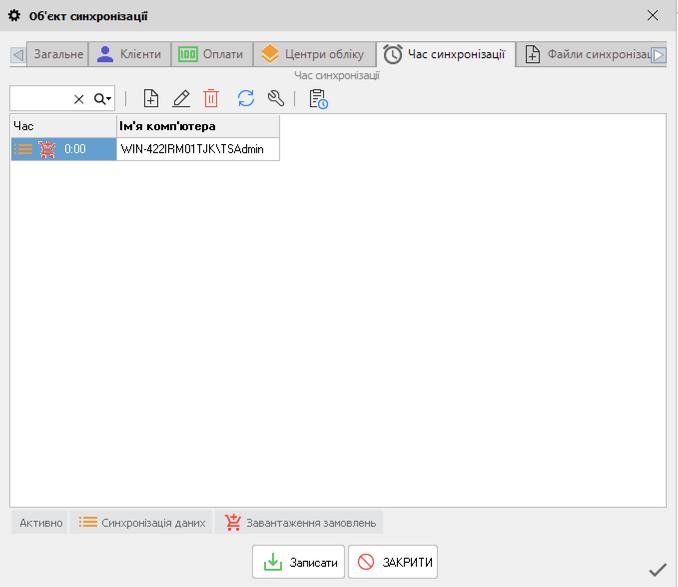The image size is (678, 587).
Task: Click the edit pencil icon
Action: click(181, 98)
